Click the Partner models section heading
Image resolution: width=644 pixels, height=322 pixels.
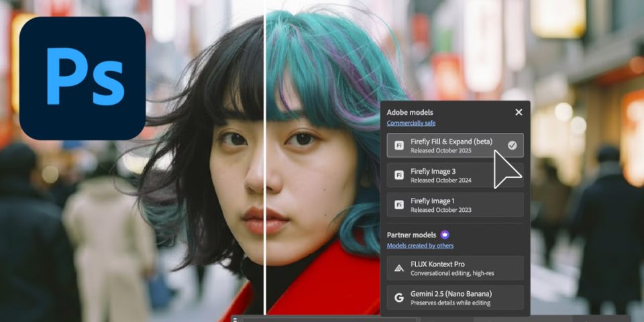click(411, 235)
